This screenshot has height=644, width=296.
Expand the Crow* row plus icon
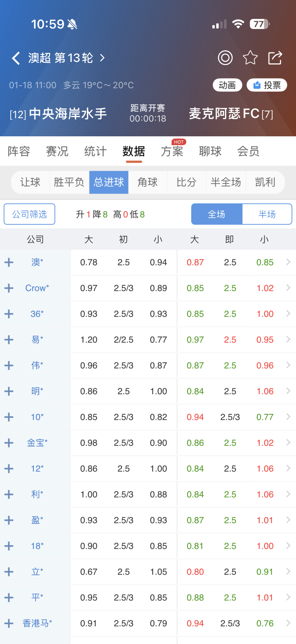pos(9,288)
